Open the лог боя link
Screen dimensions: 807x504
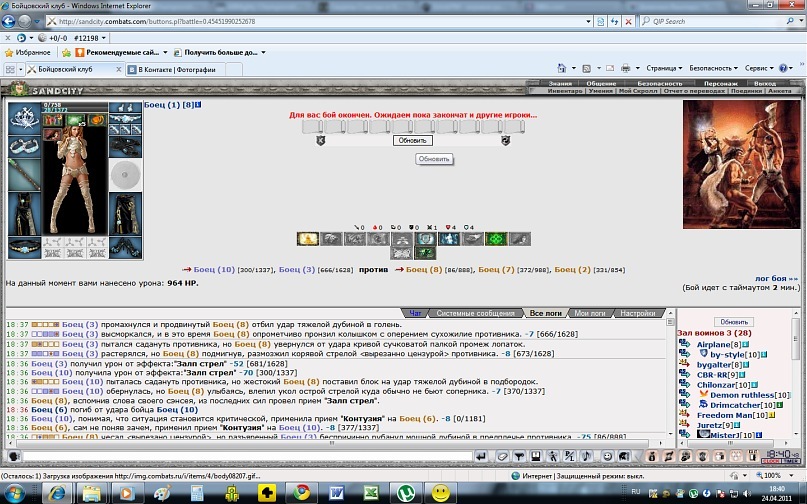coord(776,279)
